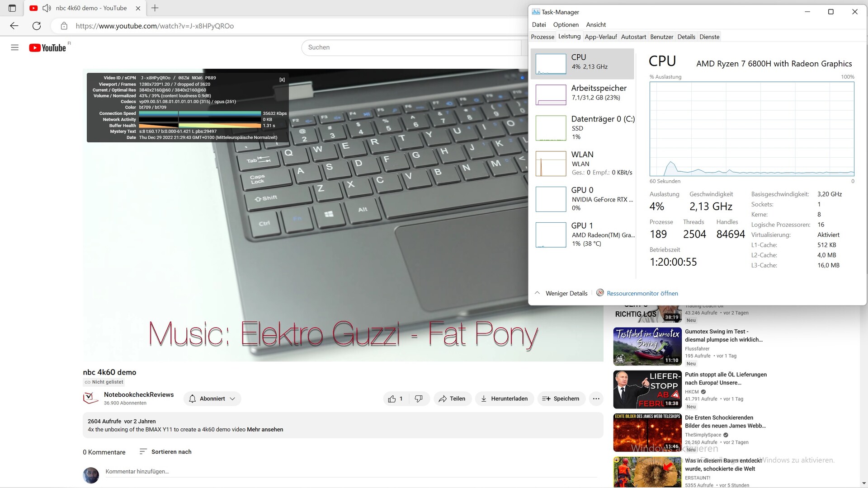The width and height of the screenshot is (868, 488).
Task: Open the YouTube hamburger guide menu
Action: coord(14,47)
